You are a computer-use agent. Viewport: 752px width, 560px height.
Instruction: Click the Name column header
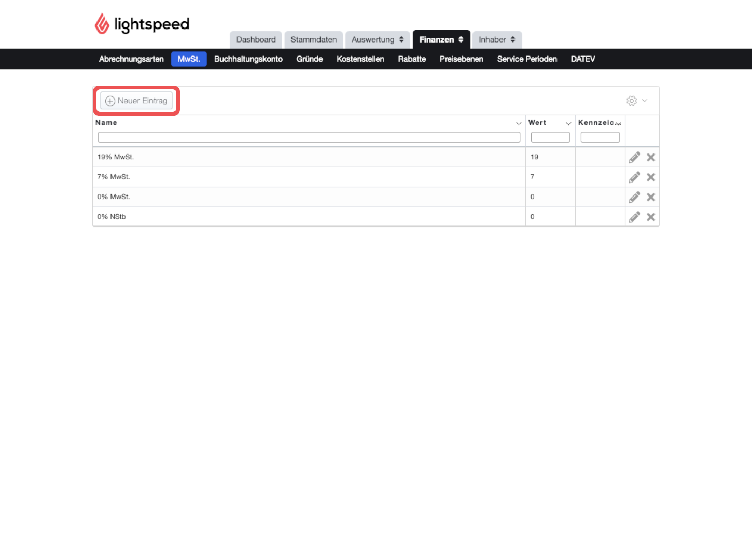coord(106,123)
